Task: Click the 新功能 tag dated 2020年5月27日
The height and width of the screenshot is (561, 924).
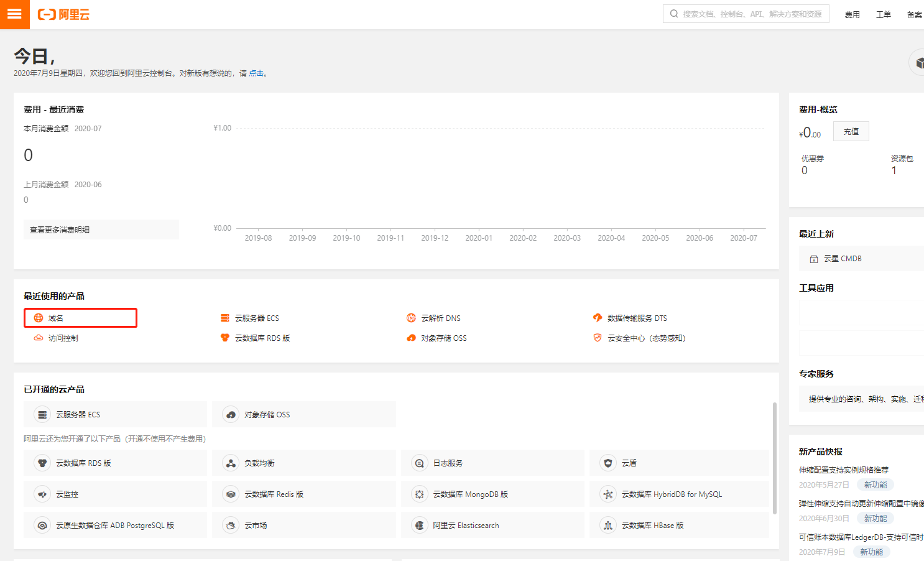Action: tap(875, 484)
